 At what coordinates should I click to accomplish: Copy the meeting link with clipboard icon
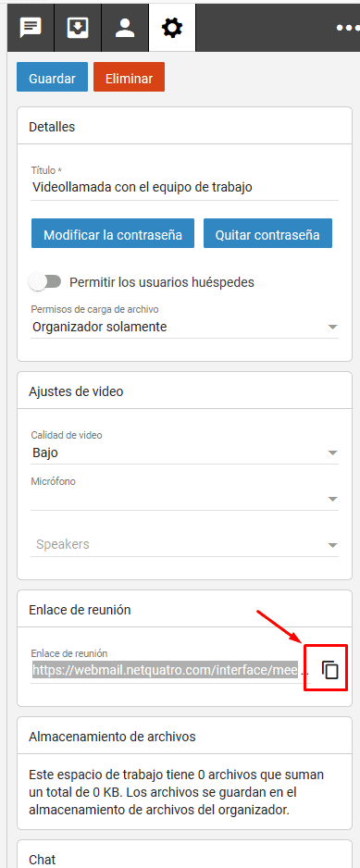[x=330, y=670]
